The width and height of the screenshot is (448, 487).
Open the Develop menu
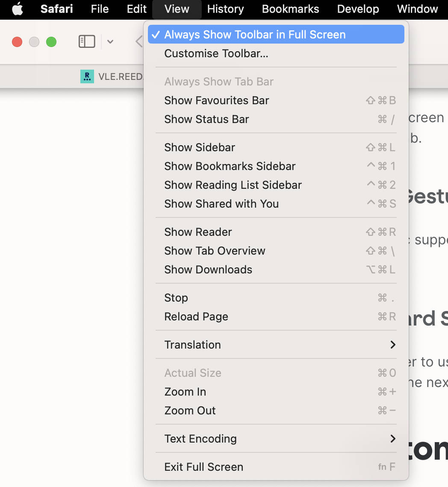tap(358, 9)
